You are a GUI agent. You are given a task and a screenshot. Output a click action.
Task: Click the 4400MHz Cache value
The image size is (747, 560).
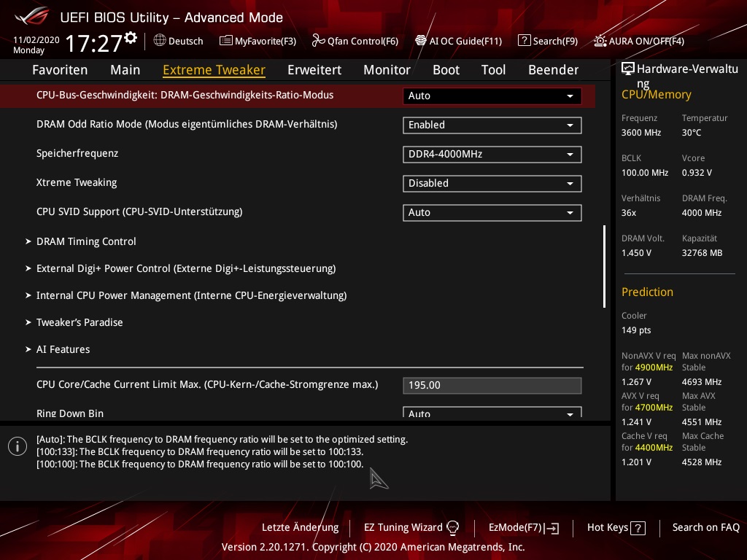(x=654, y=448)
